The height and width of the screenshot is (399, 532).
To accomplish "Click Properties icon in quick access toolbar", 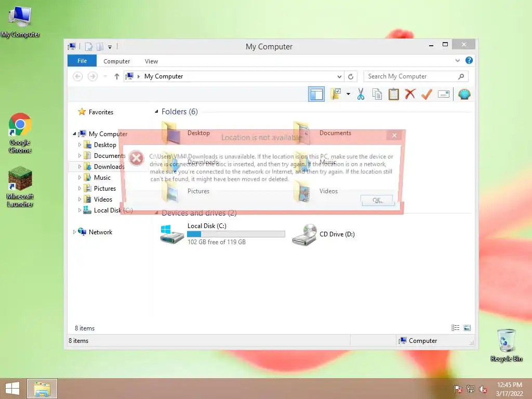I will tap(88, 47).
